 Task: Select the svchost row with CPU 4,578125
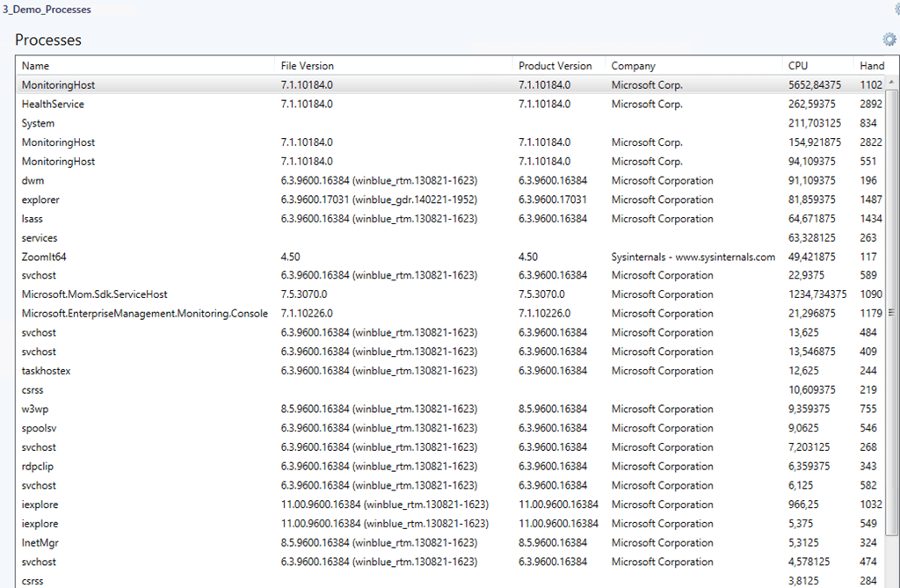[x=451, y=562]
